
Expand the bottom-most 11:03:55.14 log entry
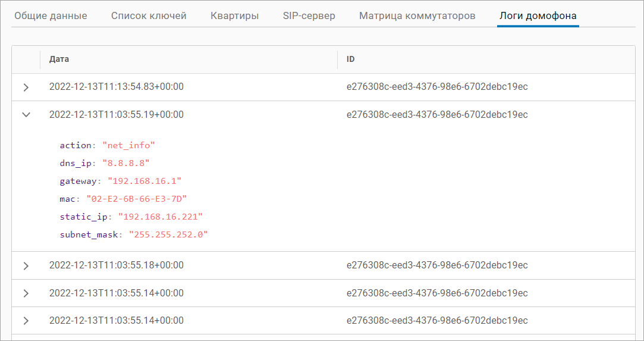[x=26, y=321]
